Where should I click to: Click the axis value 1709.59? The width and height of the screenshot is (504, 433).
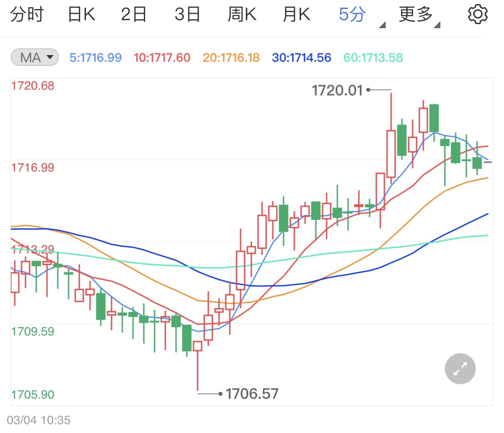tap(32, 331)
